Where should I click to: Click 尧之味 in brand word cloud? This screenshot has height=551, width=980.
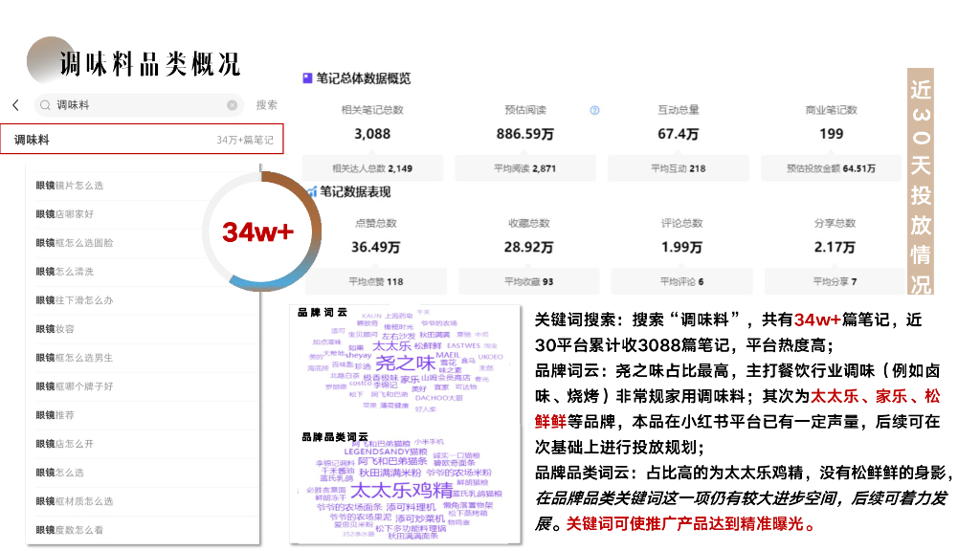click(x=405, y=363)
